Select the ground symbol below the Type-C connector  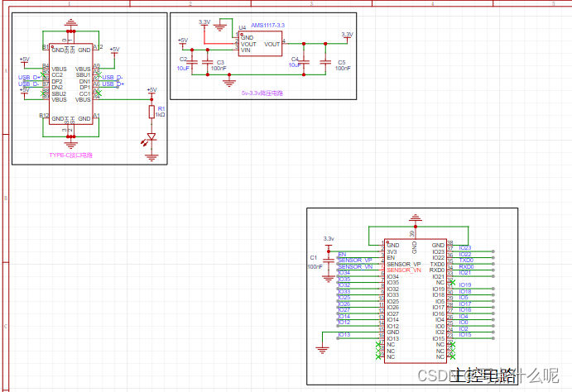pyautogui.click(x=70, y=145)
